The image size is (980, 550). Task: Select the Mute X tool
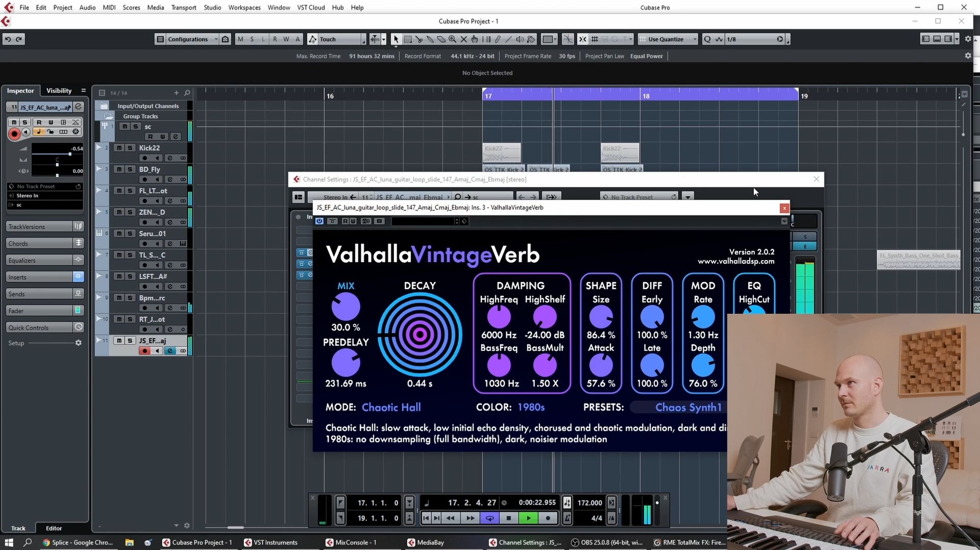pyautogui.click(x=464, y=39)
